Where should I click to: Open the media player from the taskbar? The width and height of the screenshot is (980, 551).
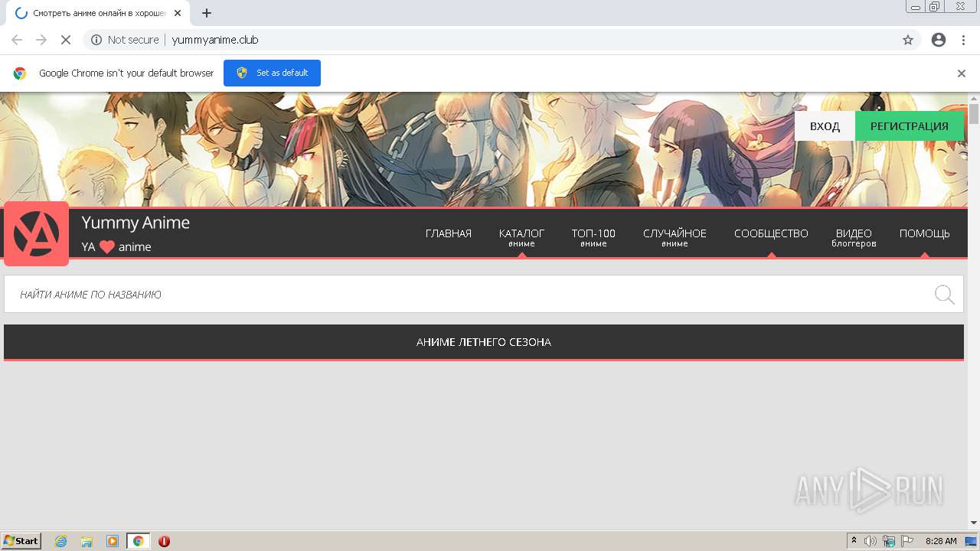pos(113,541)
